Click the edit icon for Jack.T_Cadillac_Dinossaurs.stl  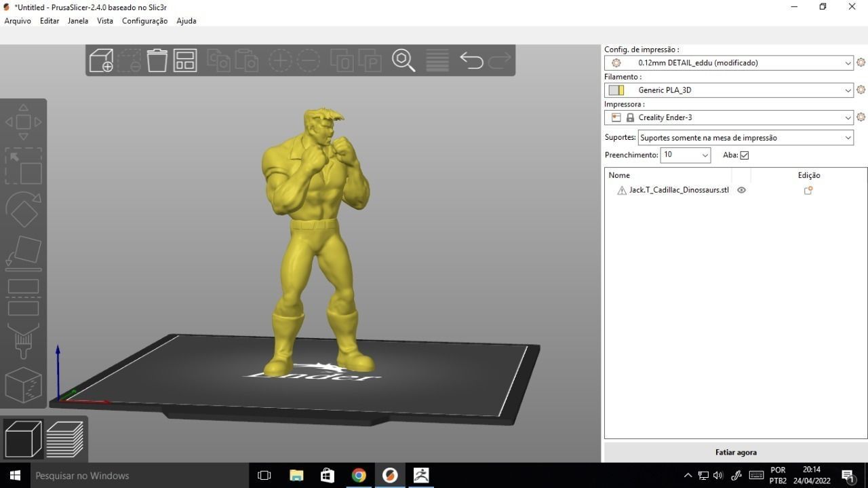808,191
